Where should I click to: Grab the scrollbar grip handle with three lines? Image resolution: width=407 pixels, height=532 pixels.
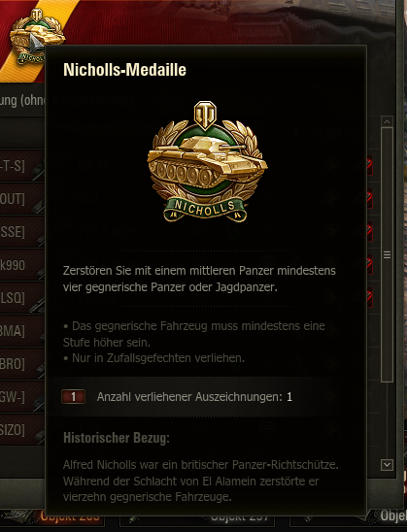387,254
